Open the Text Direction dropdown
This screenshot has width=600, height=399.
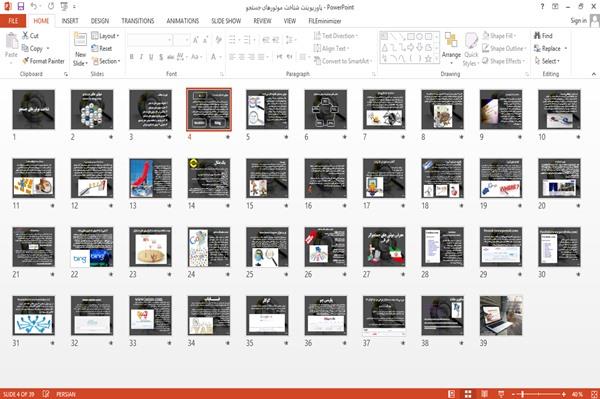336,36
